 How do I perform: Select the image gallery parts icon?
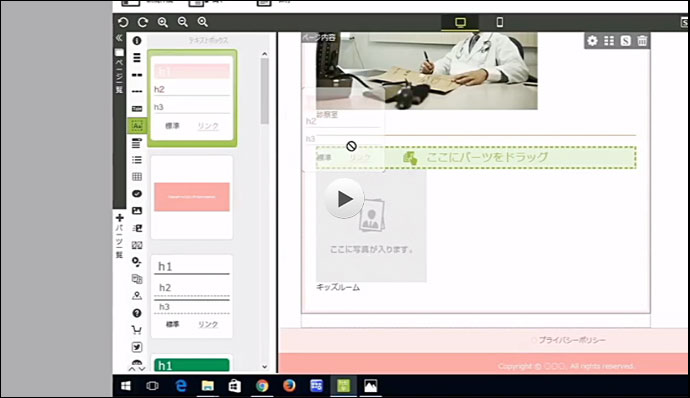pyautogui.click(x=137, y=245)
